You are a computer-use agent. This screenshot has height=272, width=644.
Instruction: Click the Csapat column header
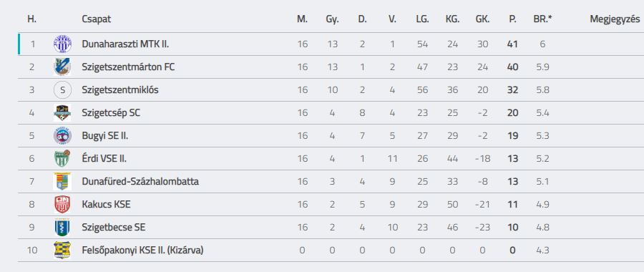tap(96, 19)
